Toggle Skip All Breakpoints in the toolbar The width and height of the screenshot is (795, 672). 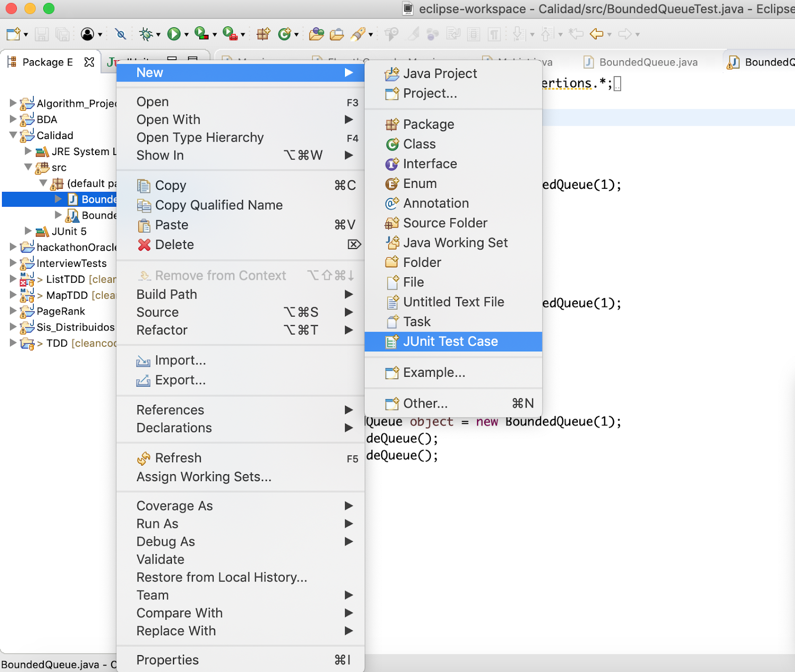[120, 34]
